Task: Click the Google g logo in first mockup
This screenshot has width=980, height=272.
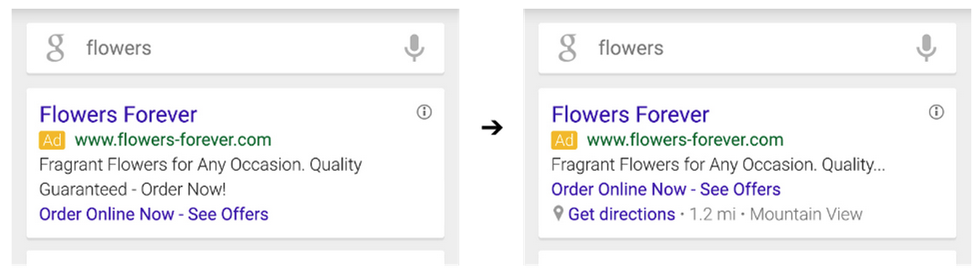Action: [55, 48]
